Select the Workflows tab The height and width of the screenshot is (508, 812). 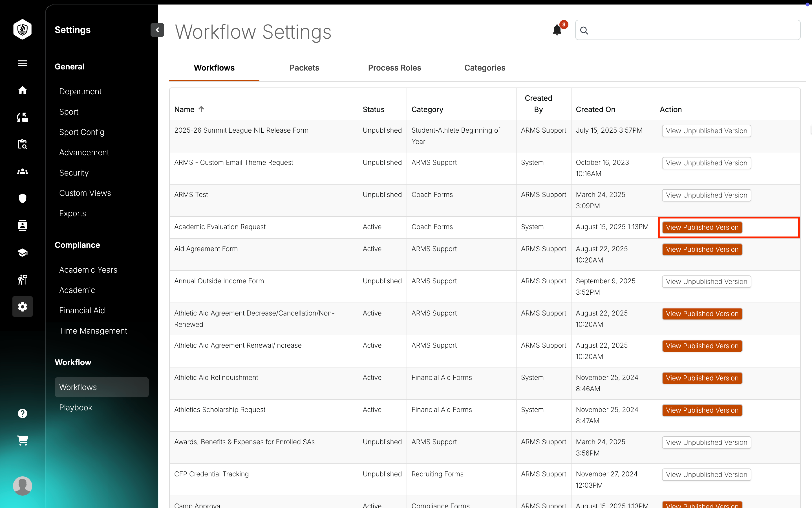pyautogui.click(x=214, y=68)
